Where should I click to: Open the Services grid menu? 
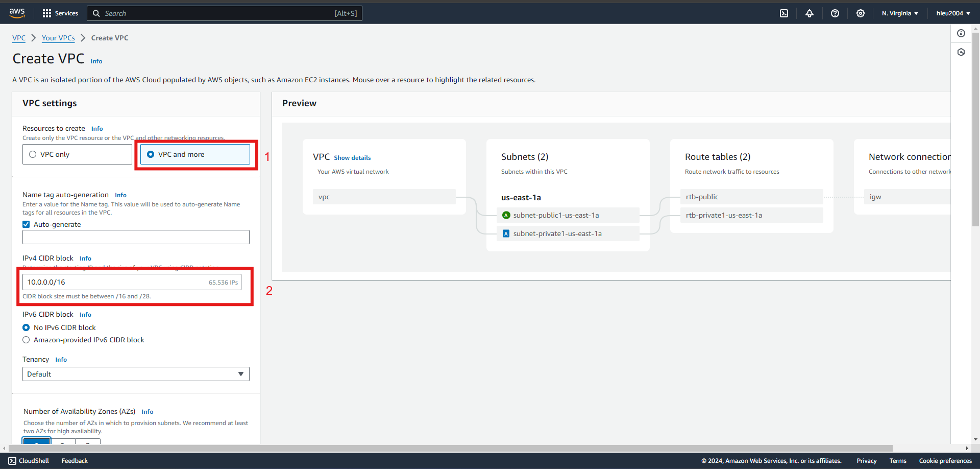(60, 13)
